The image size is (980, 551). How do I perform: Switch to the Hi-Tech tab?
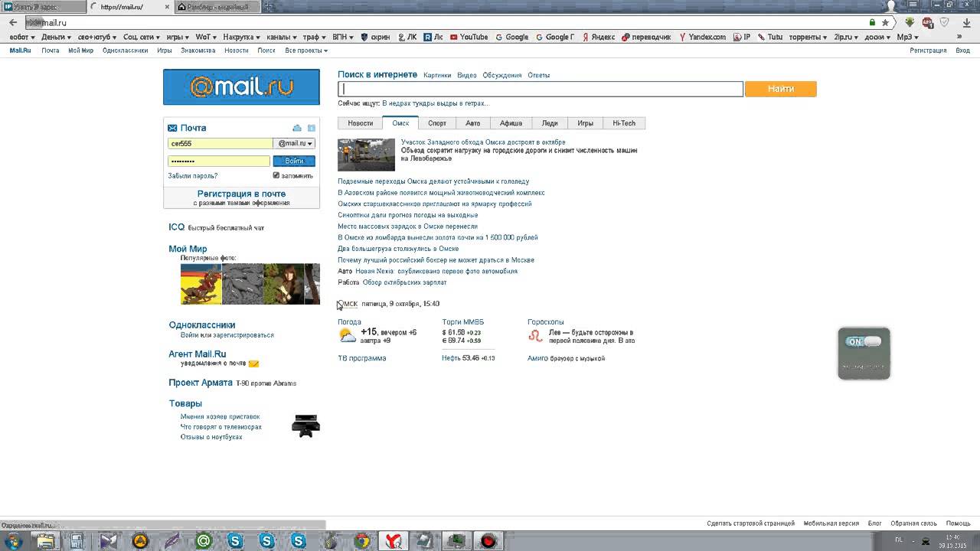point(624,123)
